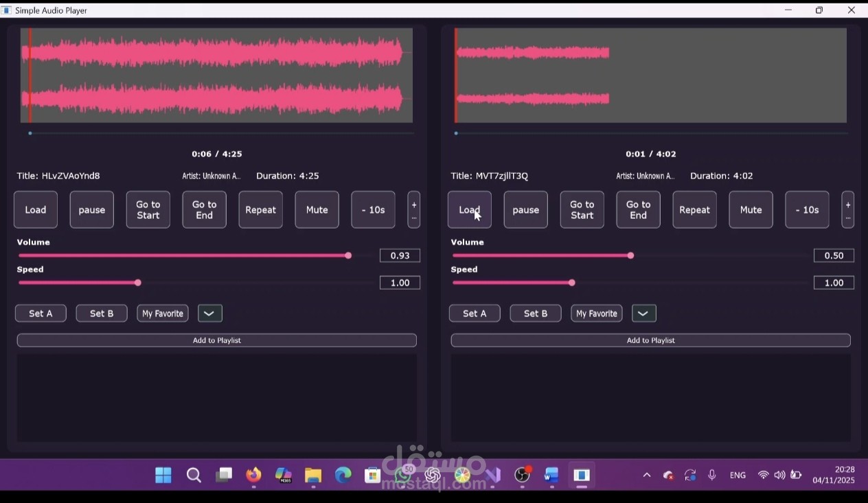
Task: Rewind 10s in left player
Action: pos(374,210)
